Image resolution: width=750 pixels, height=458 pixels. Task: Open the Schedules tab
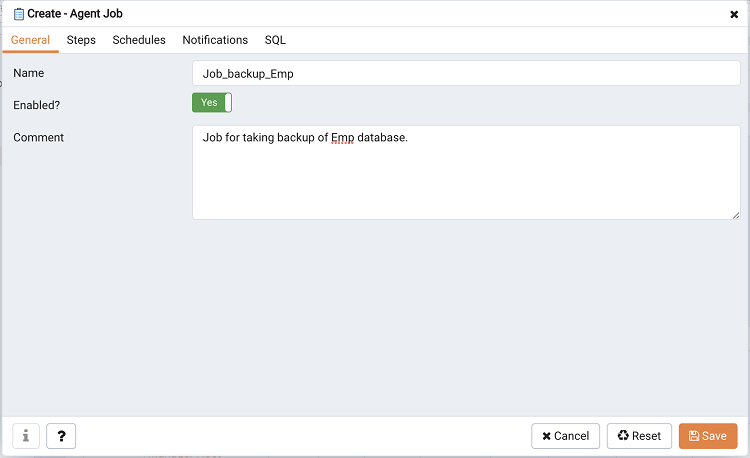[139, 40]
